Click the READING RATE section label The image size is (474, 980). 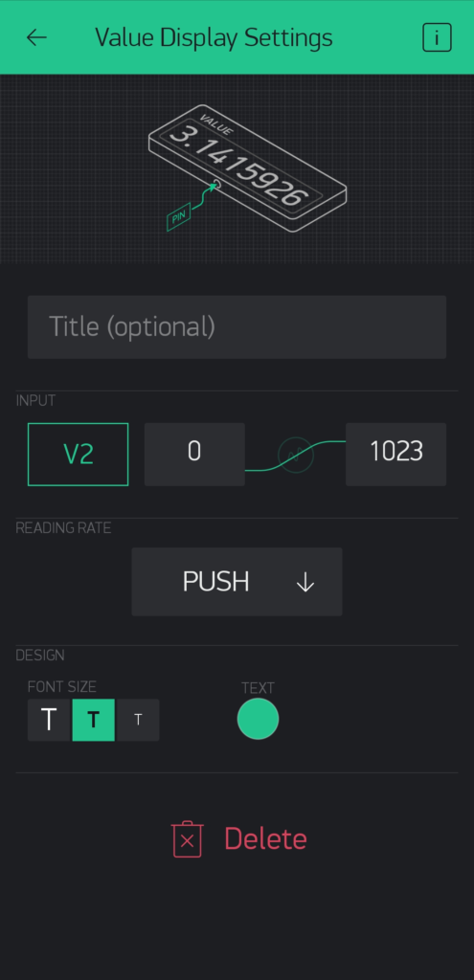pos(63,528)
